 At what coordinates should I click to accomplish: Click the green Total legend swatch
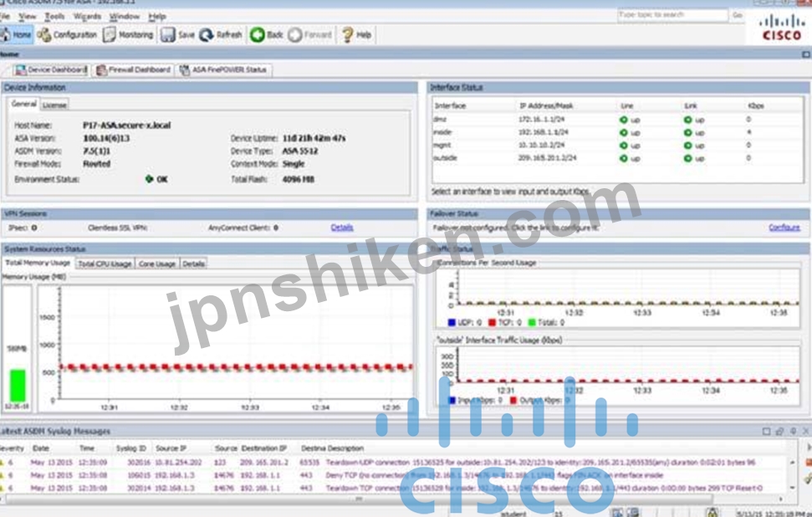pos(531,323)
